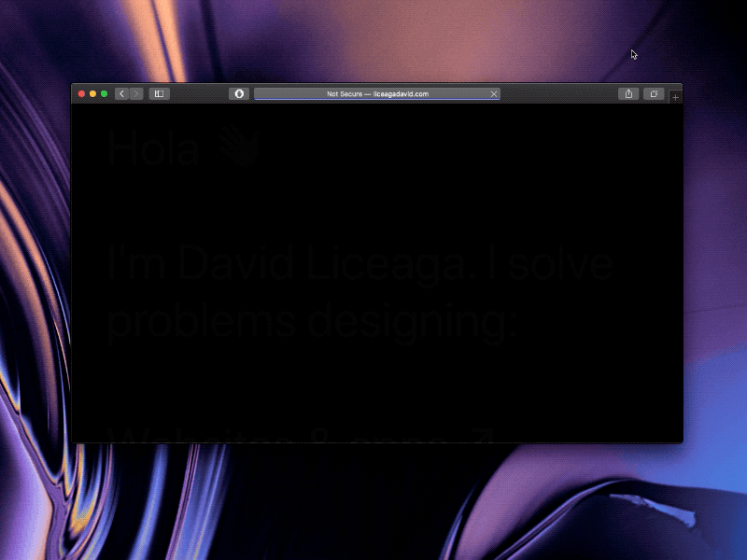Click the 'Hola' heading text

[x=153, y=147]
